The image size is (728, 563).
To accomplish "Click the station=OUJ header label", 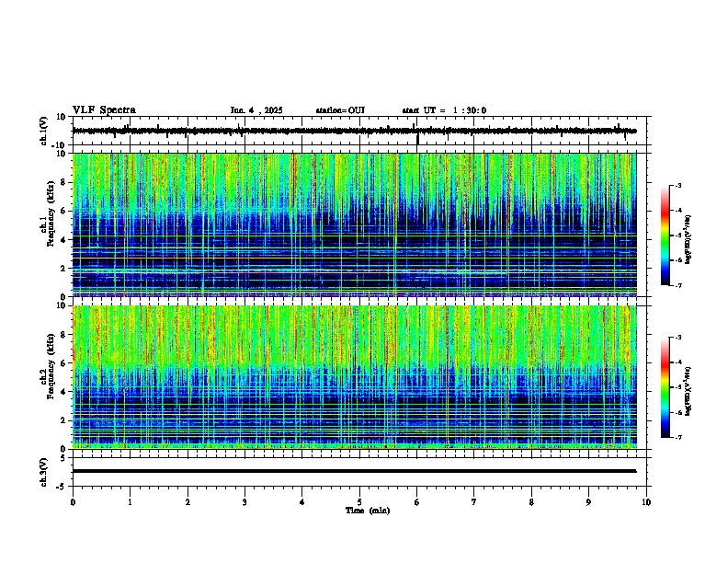I will [x=340, y=110].
